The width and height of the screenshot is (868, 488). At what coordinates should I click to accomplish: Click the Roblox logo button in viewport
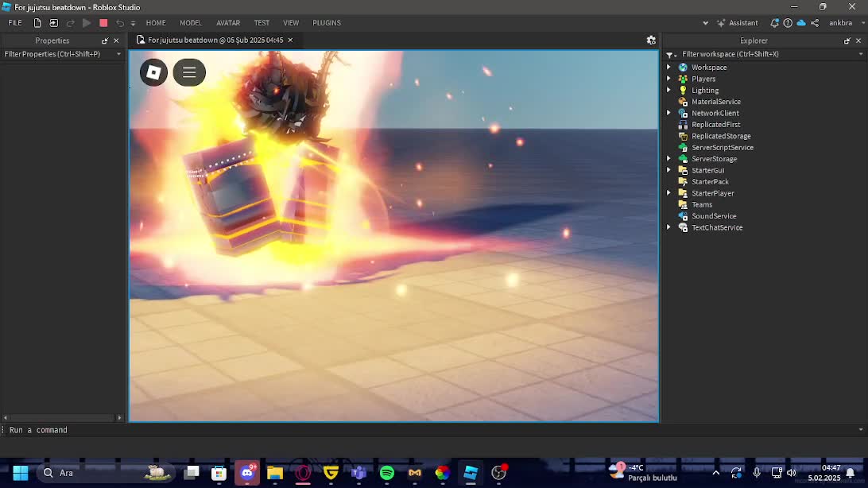click(153, 72)
